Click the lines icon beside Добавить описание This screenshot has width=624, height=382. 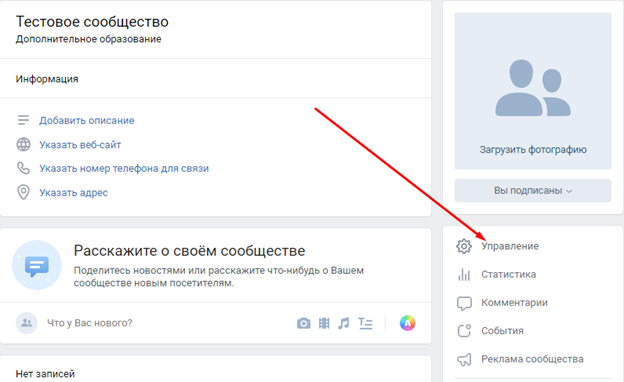(x=23, y=120)
